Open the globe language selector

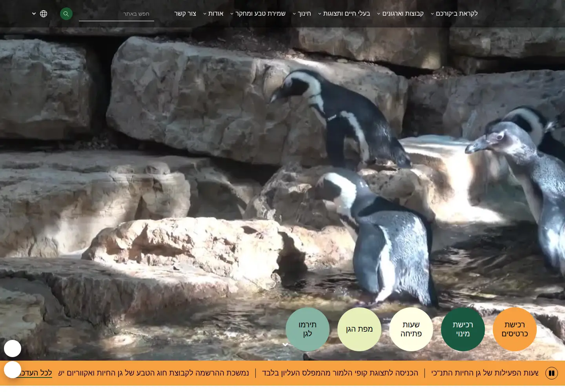click(44, 14)
